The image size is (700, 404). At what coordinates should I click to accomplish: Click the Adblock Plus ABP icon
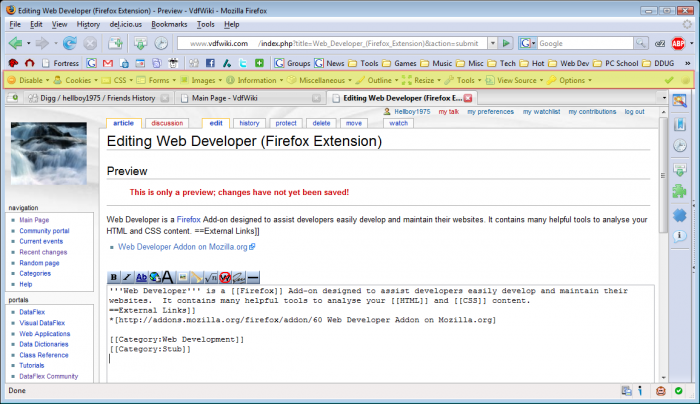[677, 44]
